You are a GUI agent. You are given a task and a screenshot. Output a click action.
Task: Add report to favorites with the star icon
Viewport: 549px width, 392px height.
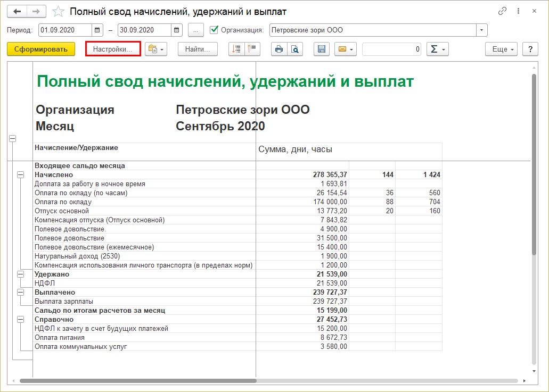click(x=58, y=12)
